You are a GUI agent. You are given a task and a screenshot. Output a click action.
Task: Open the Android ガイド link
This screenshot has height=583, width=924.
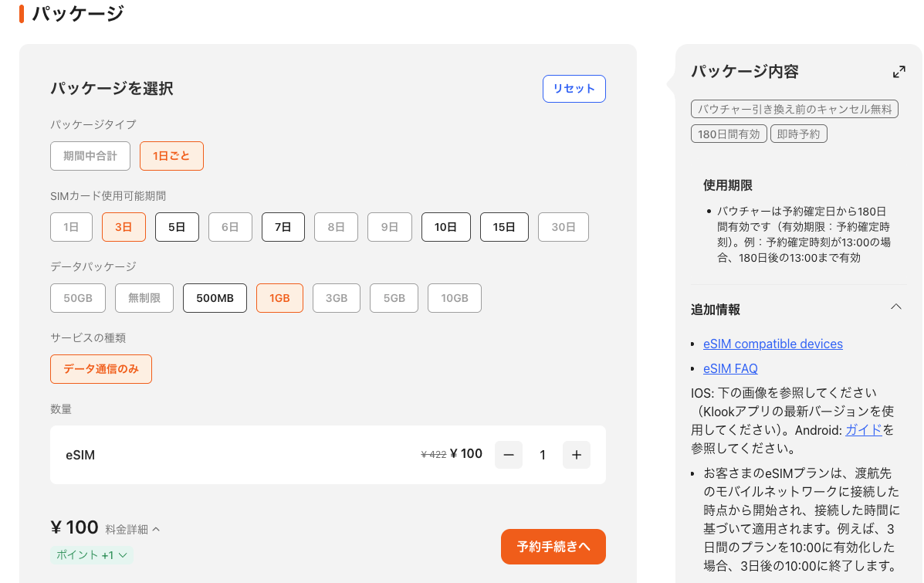pos(863,429)
